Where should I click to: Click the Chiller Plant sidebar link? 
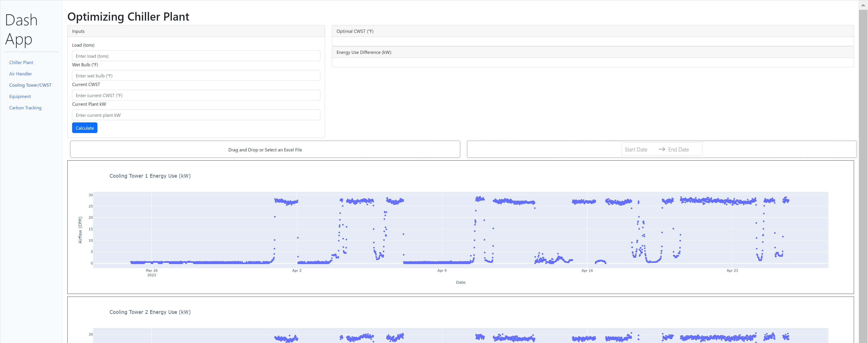pos(21,62)
